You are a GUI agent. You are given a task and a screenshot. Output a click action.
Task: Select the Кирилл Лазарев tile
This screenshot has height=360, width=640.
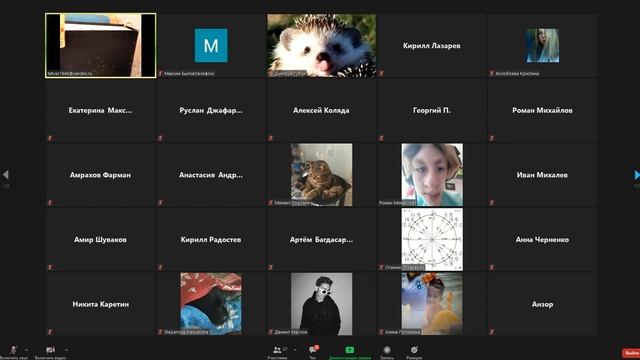(432, 45)
